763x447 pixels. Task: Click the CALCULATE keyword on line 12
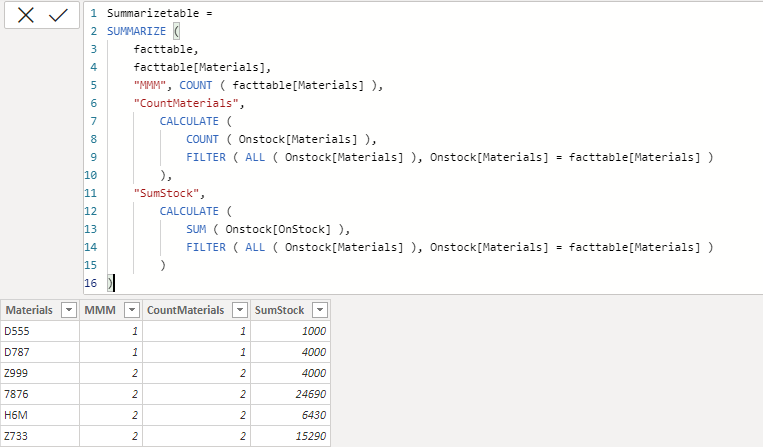189,211
